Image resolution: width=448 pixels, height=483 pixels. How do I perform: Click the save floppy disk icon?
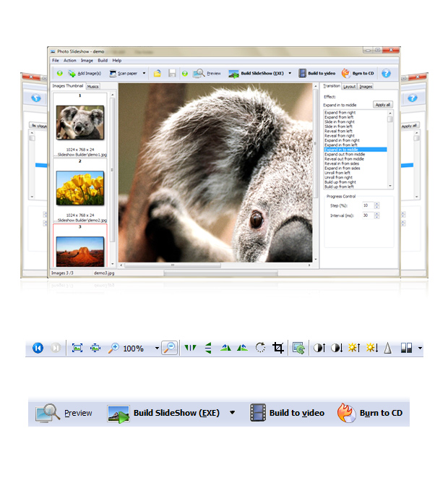(x=172, y=73)
